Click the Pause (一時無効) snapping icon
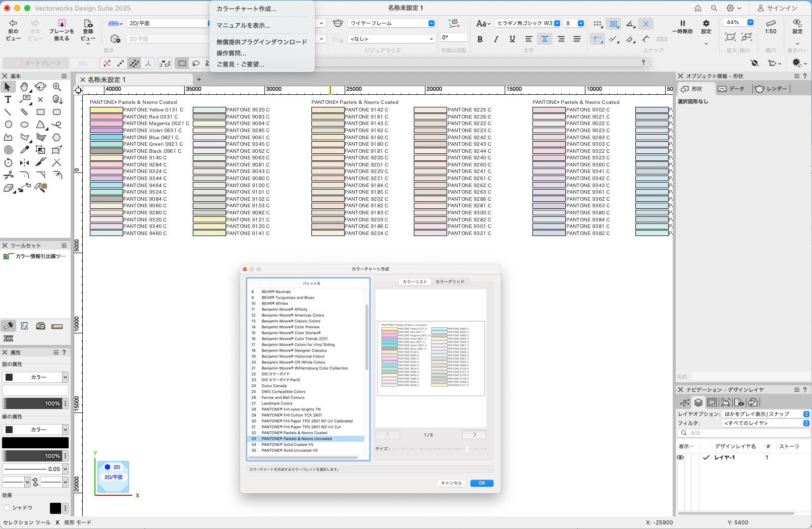 682,23
